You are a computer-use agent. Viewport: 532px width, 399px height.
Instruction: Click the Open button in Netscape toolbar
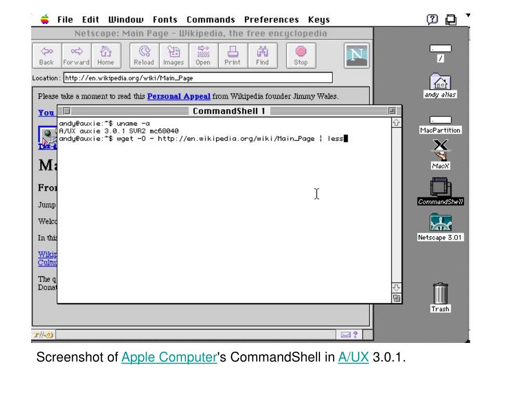click(203, 56)
